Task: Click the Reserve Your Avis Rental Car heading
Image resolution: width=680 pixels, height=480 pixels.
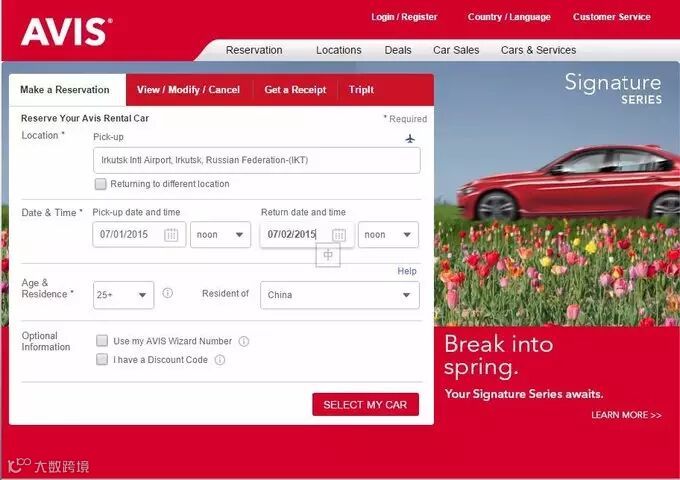Action: pyautogui.click(x=85, y=118)
